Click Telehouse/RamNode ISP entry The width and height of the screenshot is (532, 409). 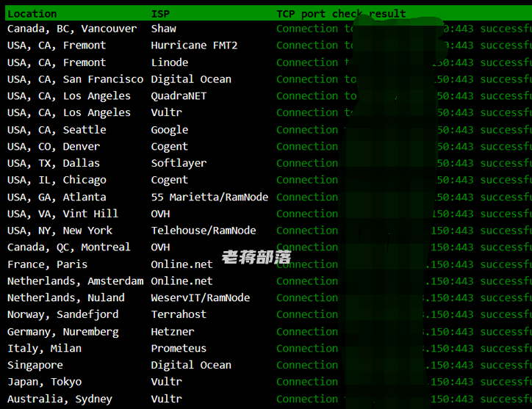[x=204, y=231]
